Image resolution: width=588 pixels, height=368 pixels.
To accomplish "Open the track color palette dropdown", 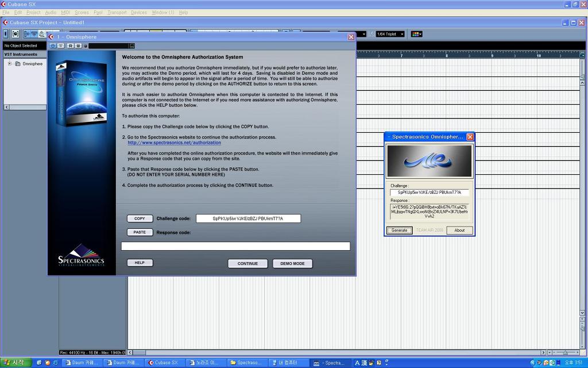I will coord(417,34).
